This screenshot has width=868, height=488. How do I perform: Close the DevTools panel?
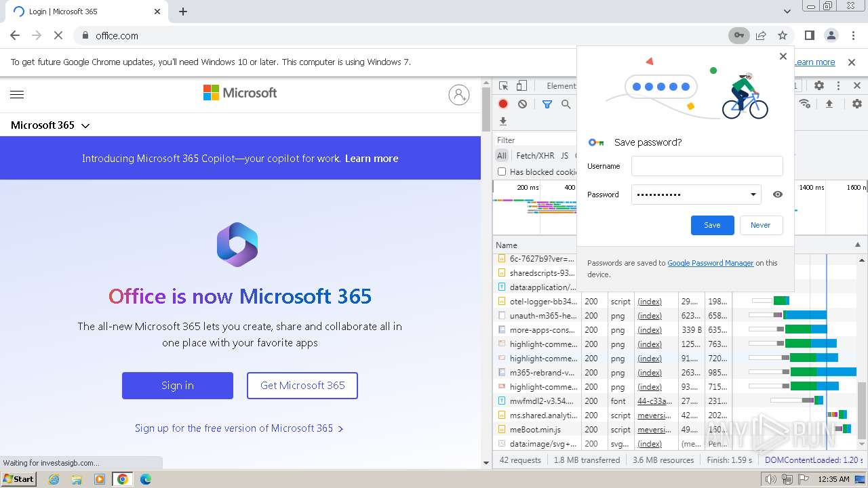pyautogui.click(x=857, y=85)
